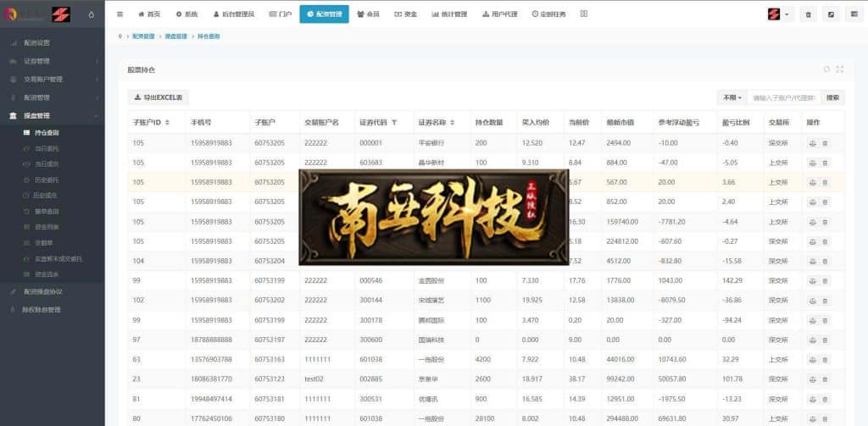This screenshot has height=426, width=868.
Task: Expand 交易账户管理 in the sidebar
Action: click(x=52, y=79)
